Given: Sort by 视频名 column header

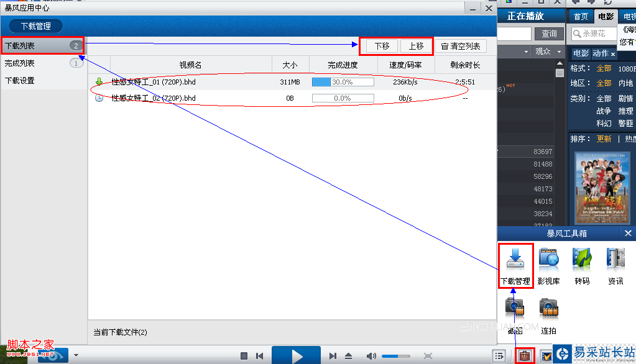Looking at the screenshot, I should tap(191, 65).
